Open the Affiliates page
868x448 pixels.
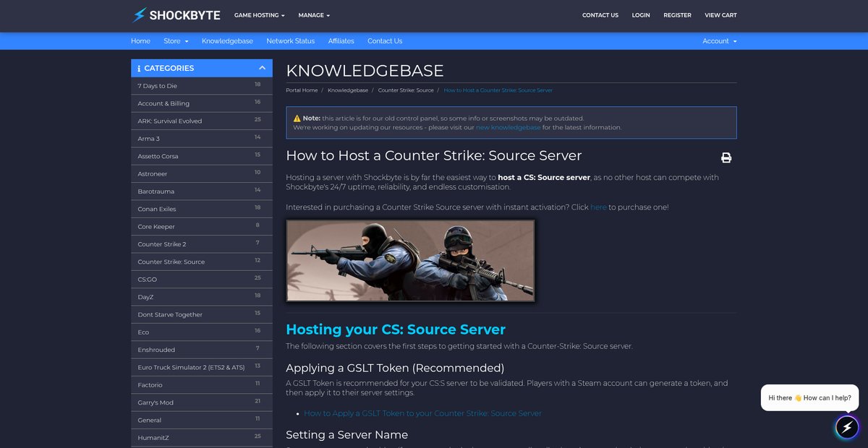click(x=341, y=41)
